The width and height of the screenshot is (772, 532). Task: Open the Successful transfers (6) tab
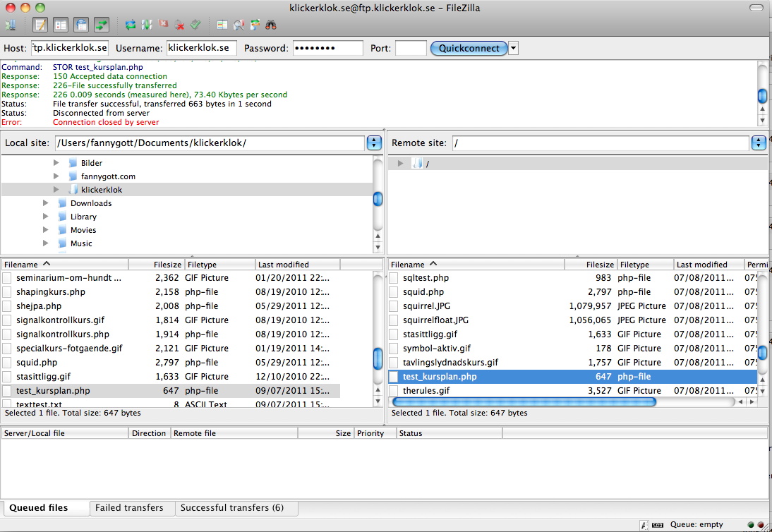(x=236, y=508)
